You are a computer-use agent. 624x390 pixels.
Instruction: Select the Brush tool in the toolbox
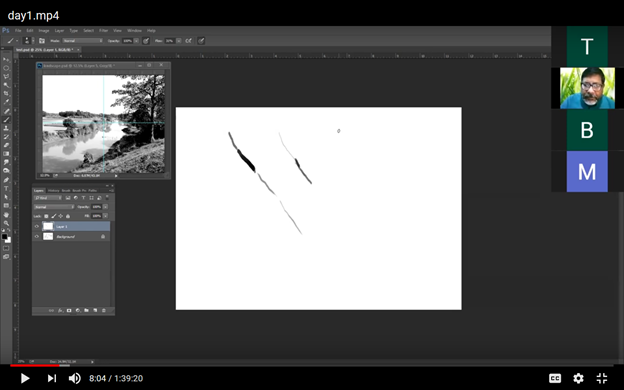tap(6, 120)
